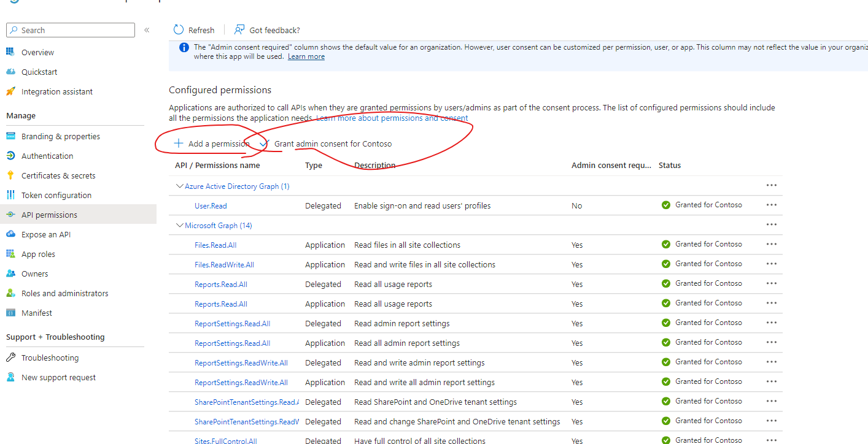Click the Learn more link

tap(306, 56)
